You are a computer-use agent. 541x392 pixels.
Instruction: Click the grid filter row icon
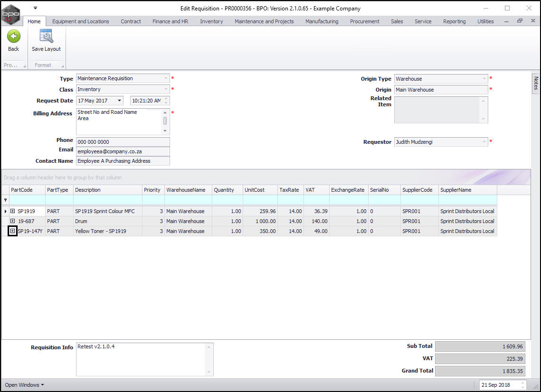pos(5,200)
